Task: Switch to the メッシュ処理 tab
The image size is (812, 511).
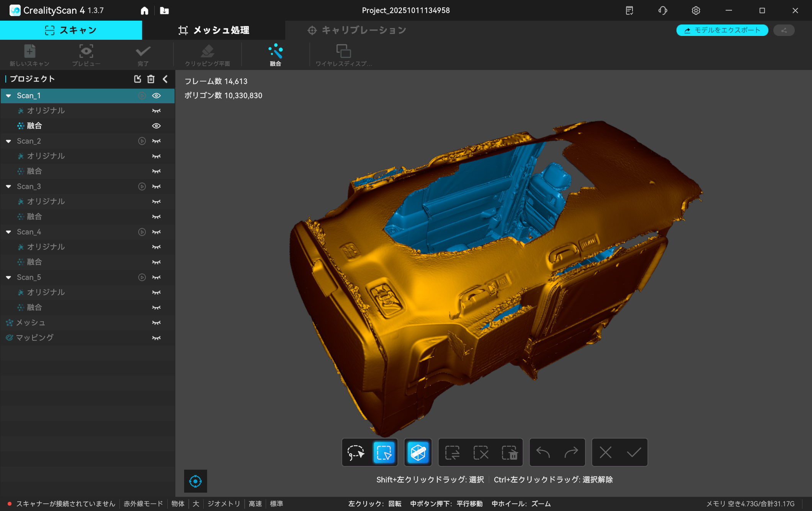Action: [x=214, y=30]
